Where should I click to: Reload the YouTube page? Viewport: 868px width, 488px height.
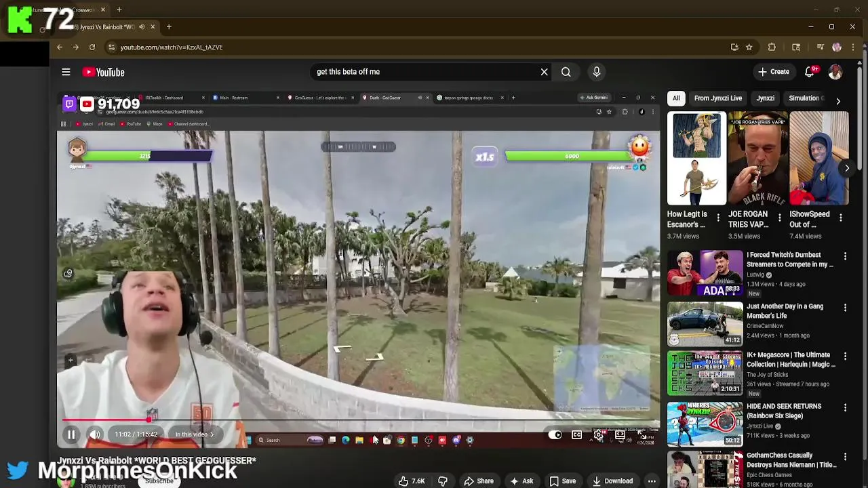[92, 47]
